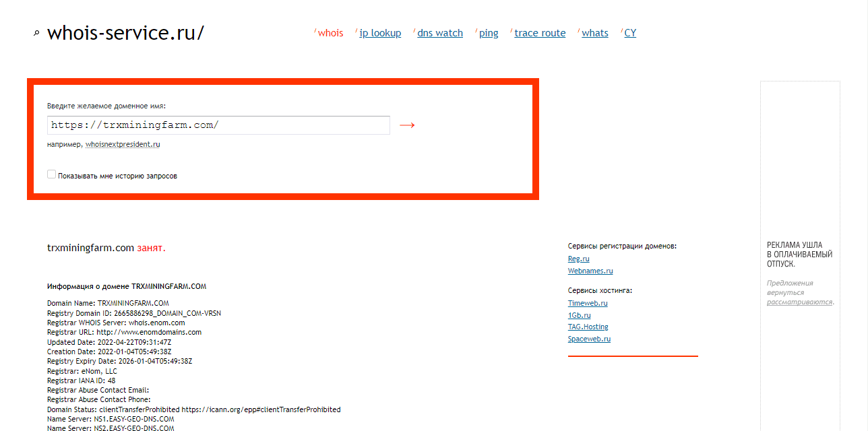868x431 pixels.
Task: Open the CY menu link
Action: pyautogui.click(x=630, y=33)
